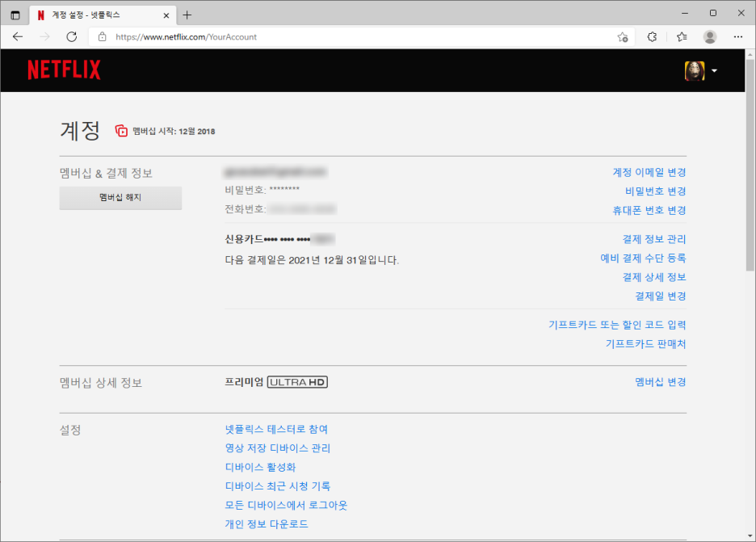
Task: Open 결제 정보 관리 link
Action: tap(653, 239)
